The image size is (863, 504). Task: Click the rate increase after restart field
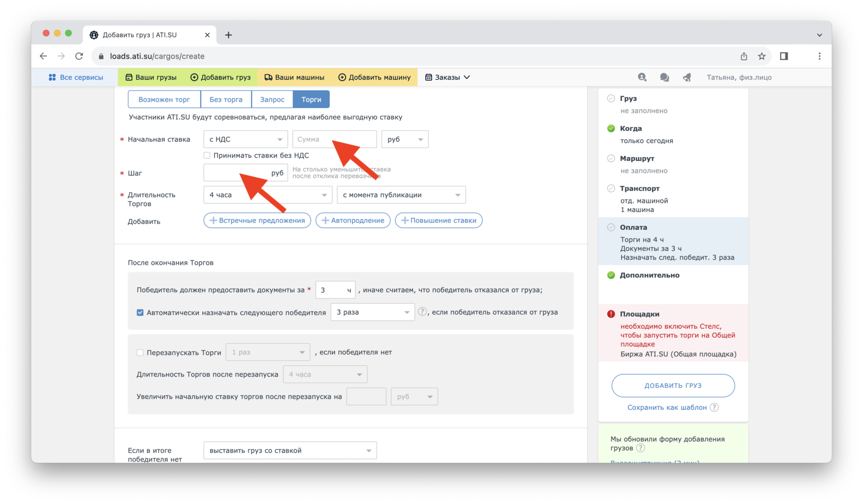366,396
